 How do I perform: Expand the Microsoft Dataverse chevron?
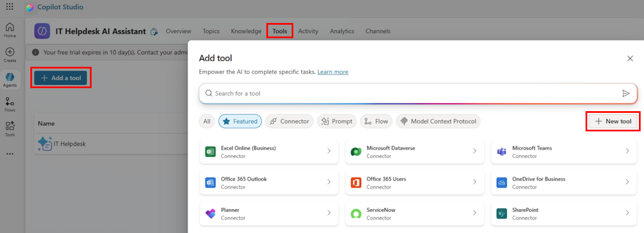(474, 151)
